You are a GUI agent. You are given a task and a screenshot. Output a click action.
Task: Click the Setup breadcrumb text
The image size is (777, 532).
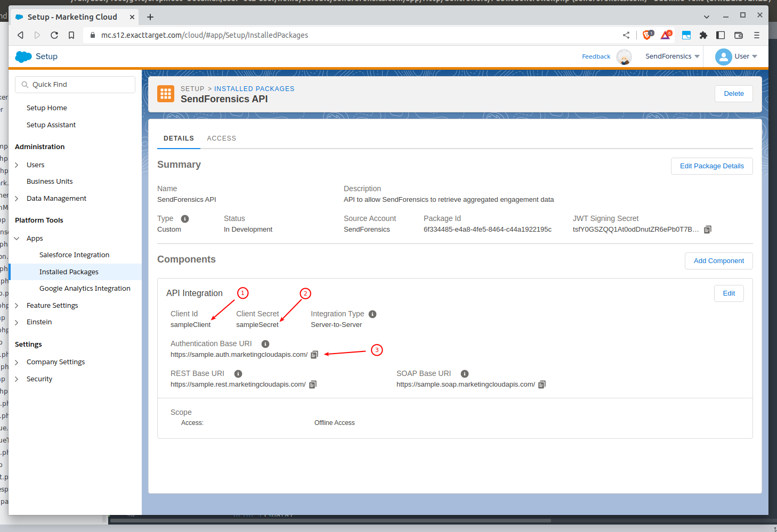coord(192,89)
